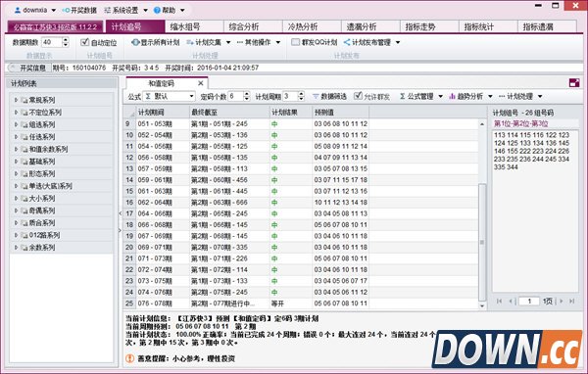Sort by 计划期间 column header
The image size is (588, 374).
pos(163,112)
